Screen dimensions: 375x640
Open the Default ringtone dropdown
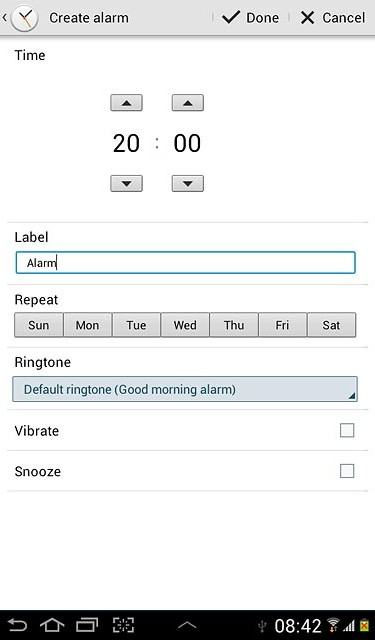pos(185,389)
